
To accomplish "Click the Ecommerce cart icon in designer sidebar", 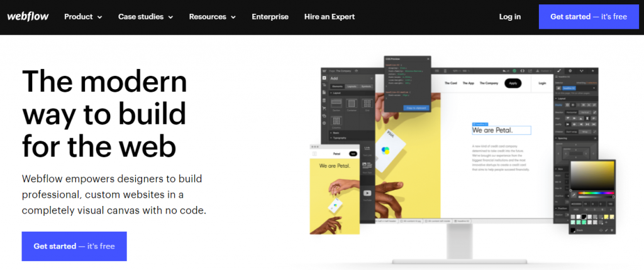I will 324,109.
